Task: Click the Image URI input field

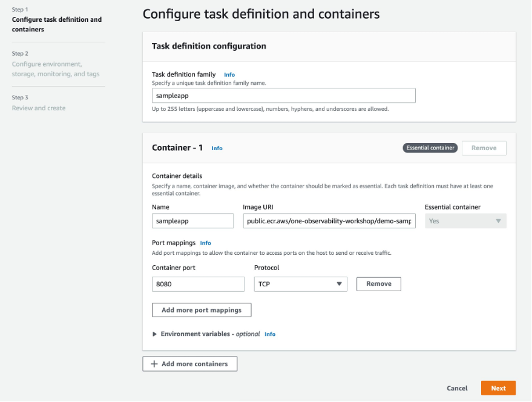Action: coord(329,220)
